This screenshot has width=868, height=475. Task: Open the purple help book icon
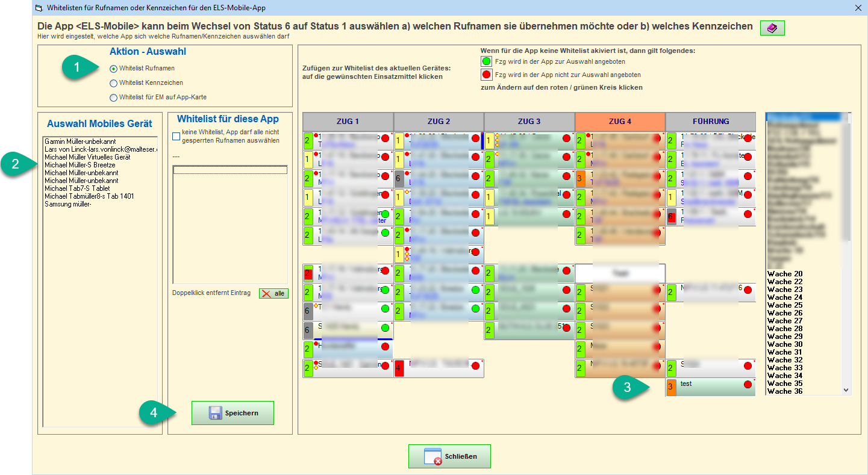click(x=772, y=28)
